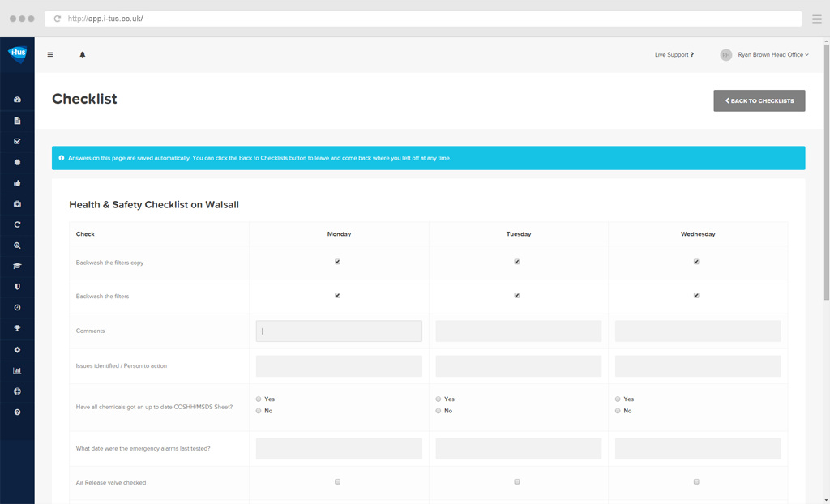Open the Live Support link
The image size is (830, 504).
click(x=674, y=55)
